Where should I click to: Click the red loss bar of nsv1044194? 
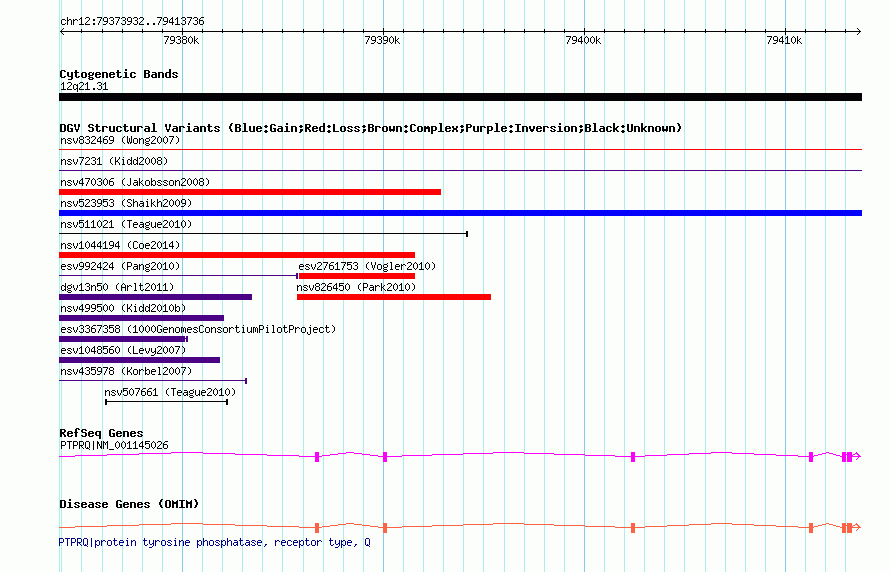point(237,255)
